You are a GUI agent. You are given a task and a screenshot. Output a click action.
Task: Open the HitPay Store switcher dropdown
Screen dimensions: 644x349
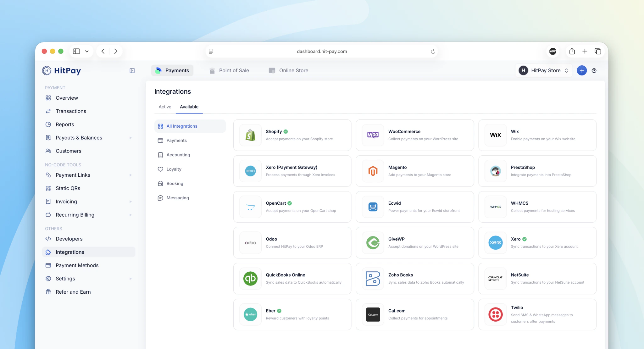point(543,70)
